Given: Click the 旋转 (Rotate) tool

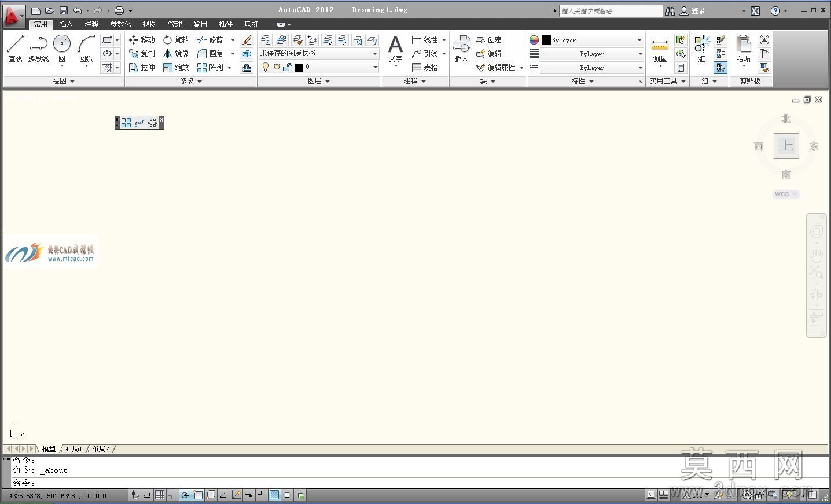Looking at the screenshot, I should (176, 40).
